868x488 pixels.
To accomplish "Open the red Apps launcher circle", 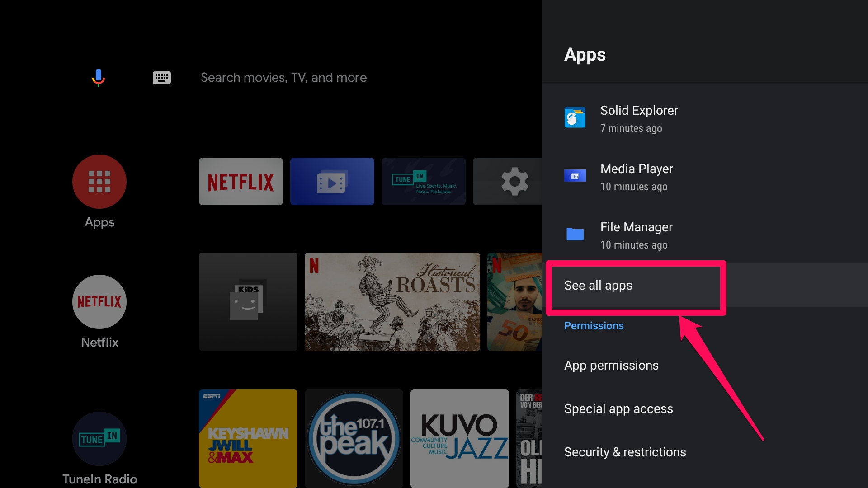I will tap(99, 182).
